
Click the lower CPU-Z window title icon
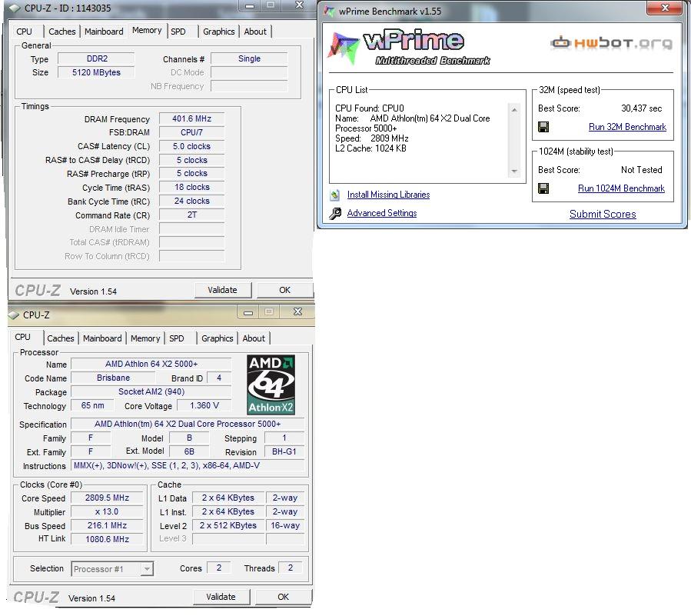pyautogui.click(x=14, y=315)
